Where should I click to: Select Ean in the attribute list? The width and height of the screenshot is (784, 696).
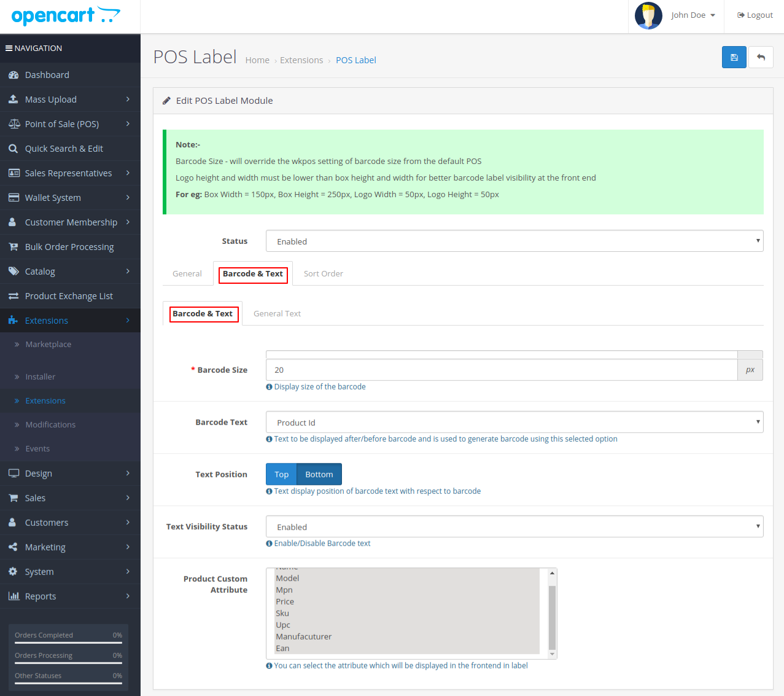[407, 649]
